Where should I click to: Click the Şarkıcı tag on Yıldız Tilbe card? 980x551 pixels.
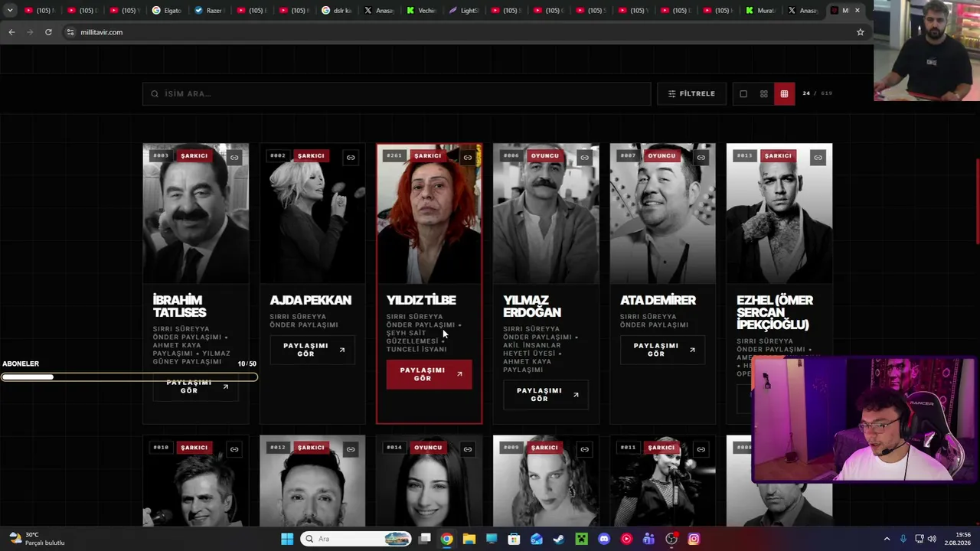[x=428, y=156]
